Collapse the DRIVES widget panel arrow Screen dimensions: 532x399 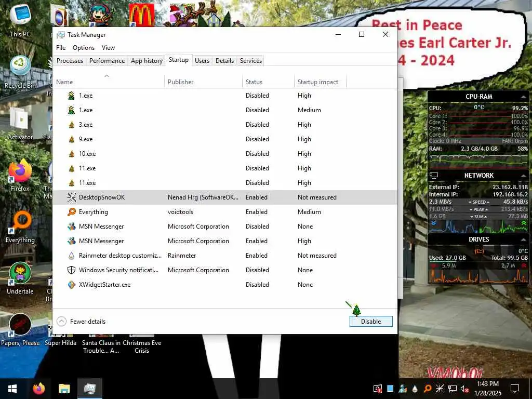click(523, 240)
